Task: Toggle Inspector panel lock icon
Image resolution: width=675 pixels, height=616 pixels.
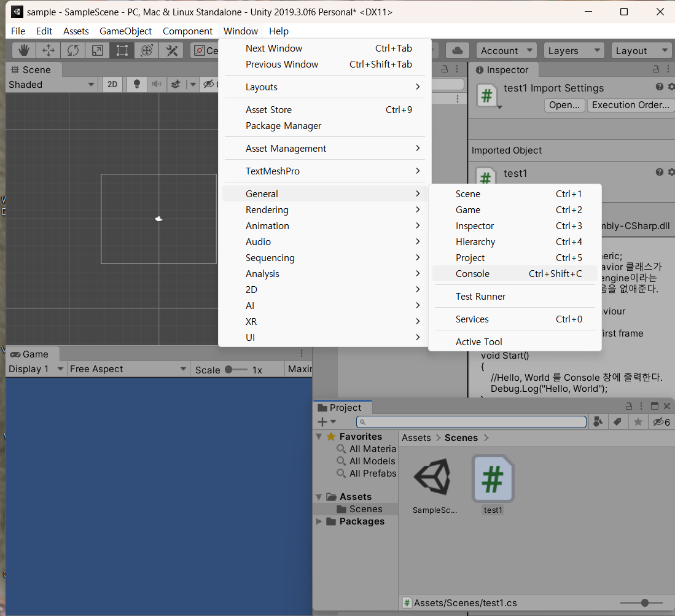Action: click(655, 69)
